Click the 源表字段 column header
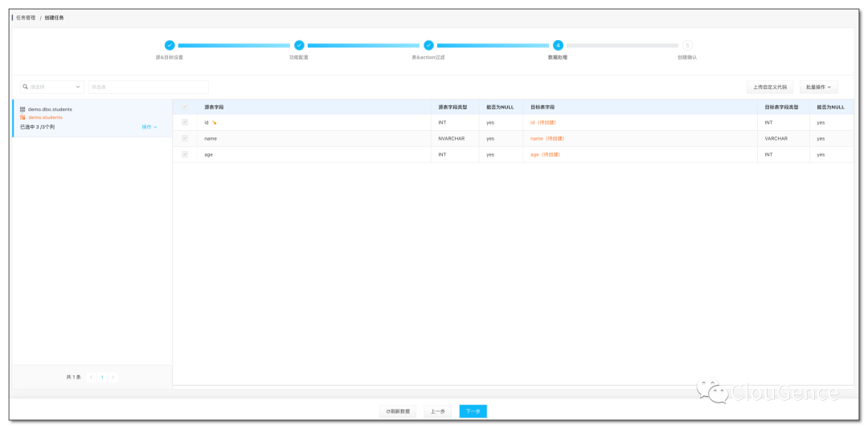The image size is (868, 429). pyautogui.click(x=214, y=107)
